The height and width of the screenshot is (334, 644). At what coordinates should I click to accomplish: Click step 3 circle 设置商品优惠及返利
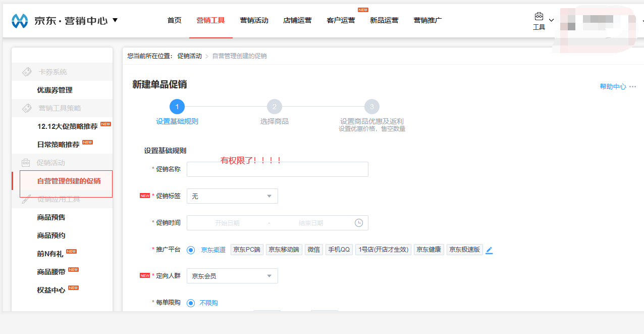[x=372, y=107]
